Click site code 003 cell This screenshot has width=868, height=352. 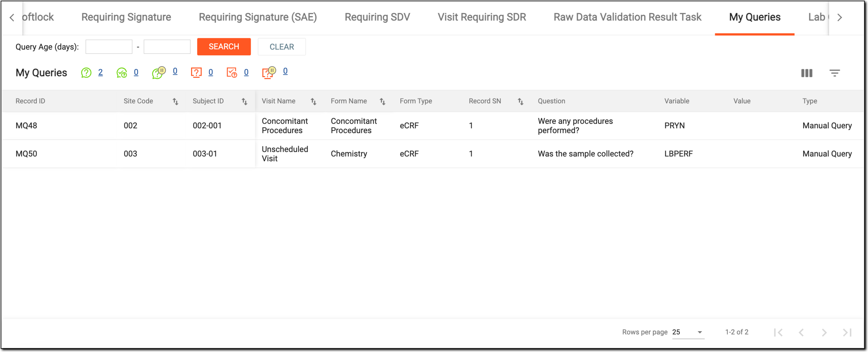(131, 154)
